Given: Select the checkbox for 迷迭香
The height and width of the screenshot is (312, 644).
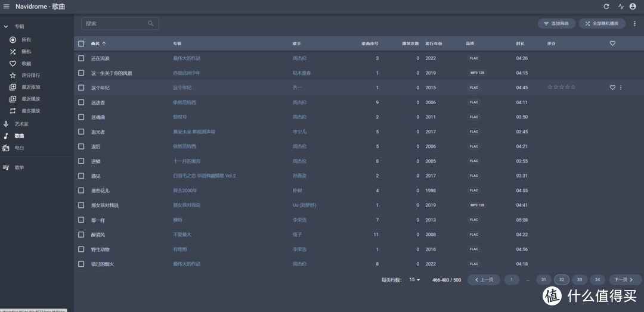Looking at the screenshot, I should tap(82, 102).
